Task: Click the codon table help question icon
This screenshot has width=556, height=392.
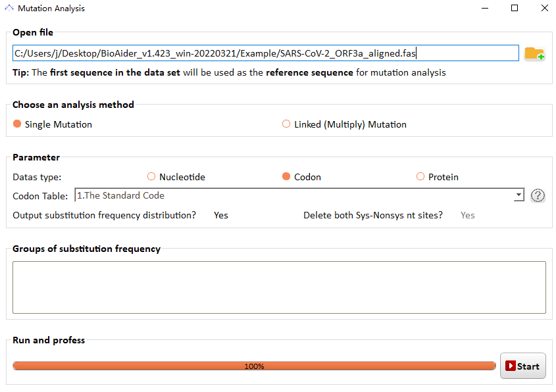Action: coord(538,195)
